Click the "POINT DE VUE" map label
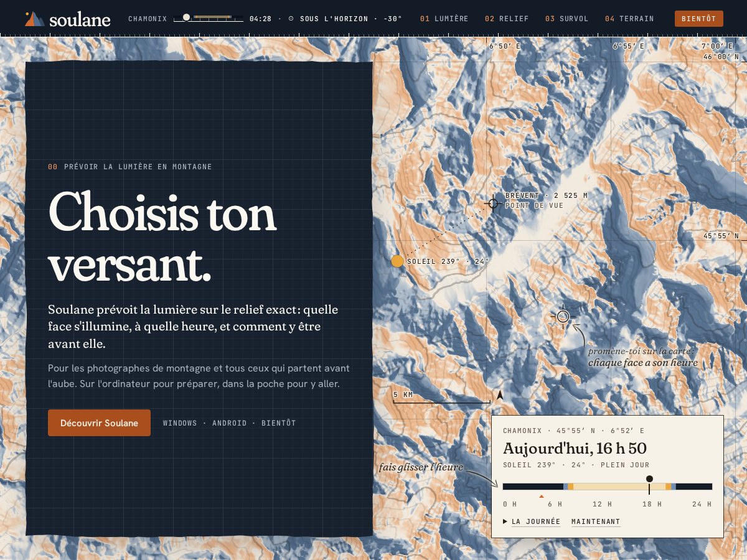 [x=534, y=205]
